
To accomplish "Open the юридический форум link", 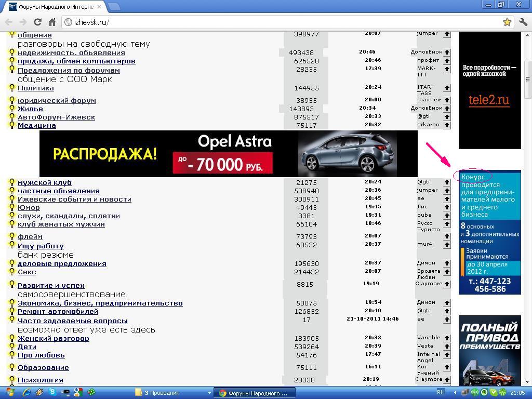I will [57, 100].
